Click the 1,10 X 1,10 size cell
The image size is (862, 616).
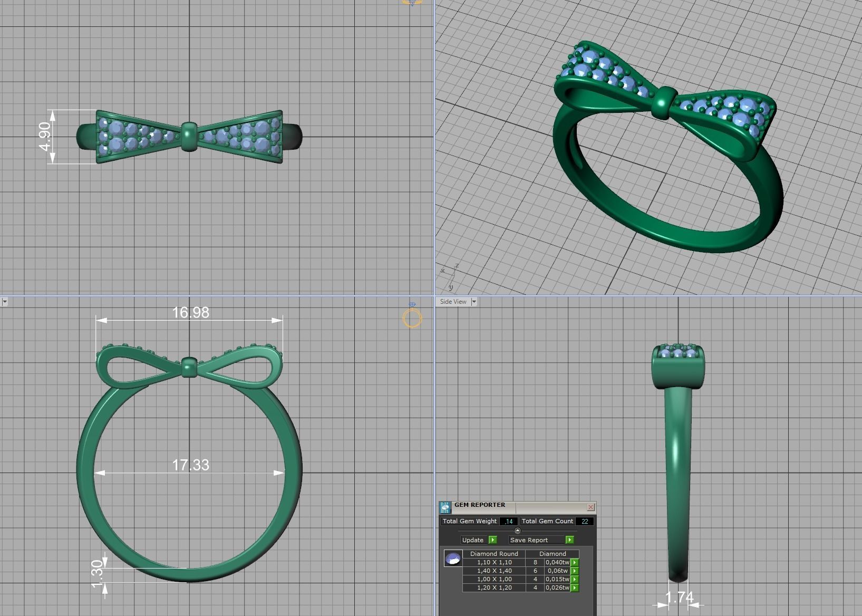pyautogui.click(x=494, y=562)
